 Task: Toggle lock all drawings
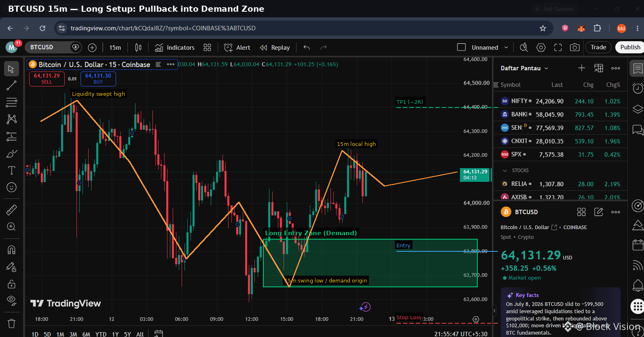[11, 284]
